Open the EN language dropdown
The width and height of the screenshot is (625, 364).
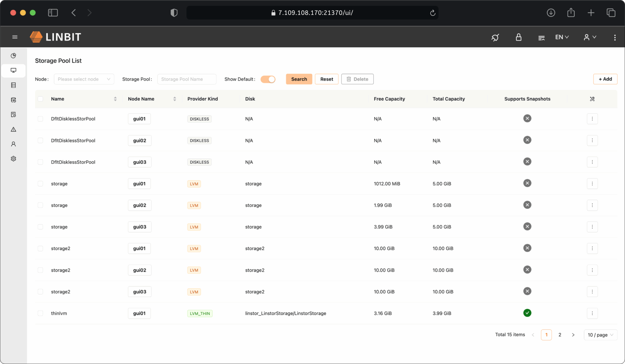pyautogui.click(x=562, y=37)
